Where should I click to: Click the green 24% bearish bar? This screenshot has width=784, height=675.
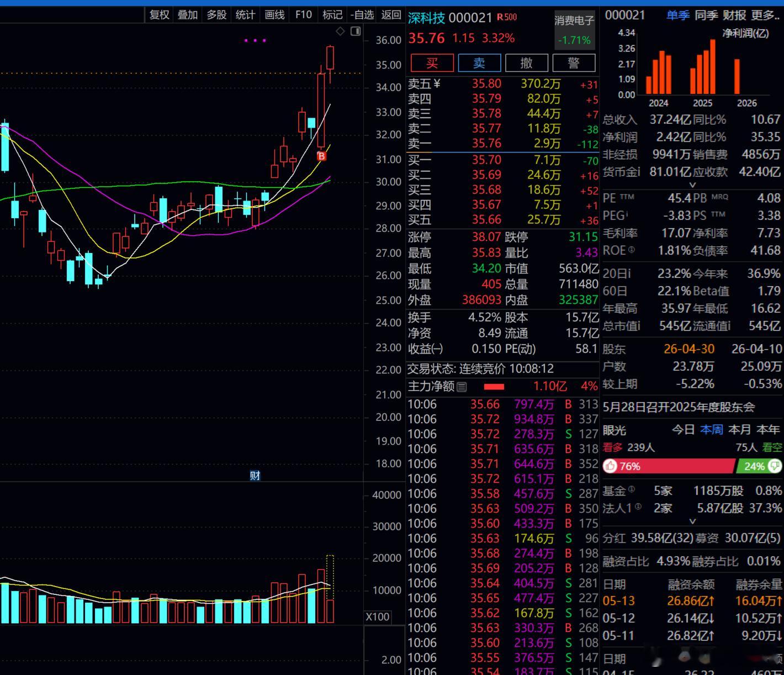tap(760, 466)
